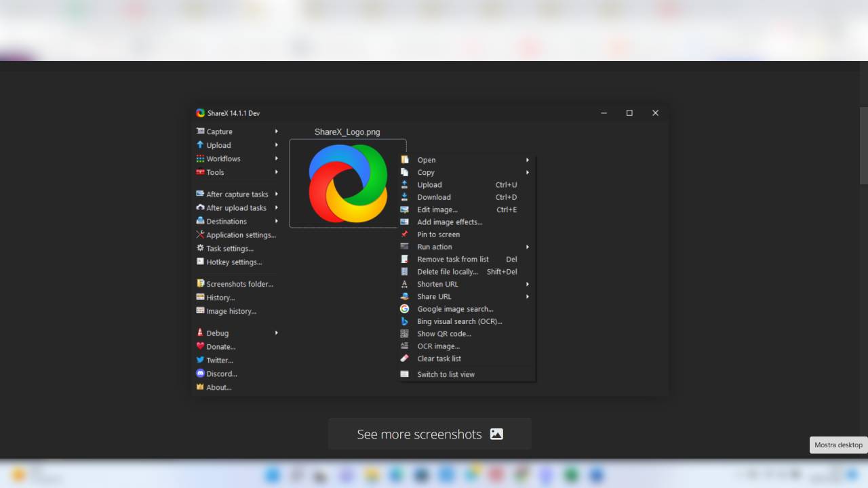Click the Google image search icon
The image size is (868, 488).
405,309
